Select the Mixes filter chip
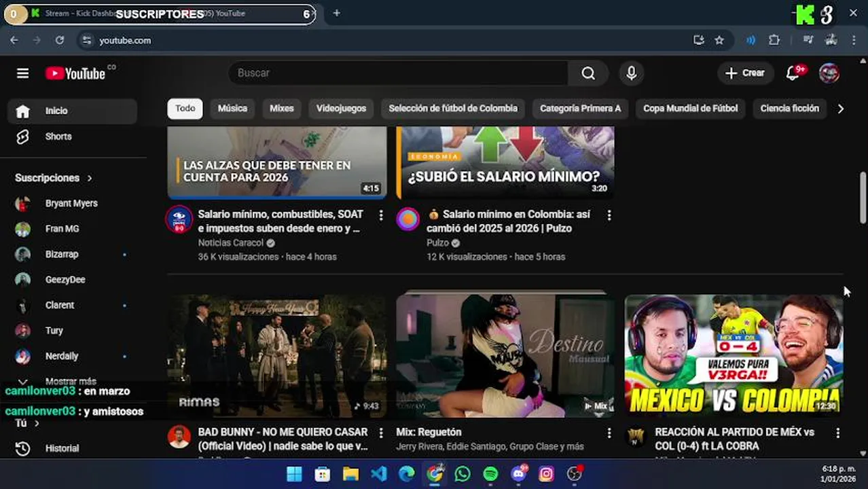This screenshot has width=868, height=489. click(x=282, y=108)
